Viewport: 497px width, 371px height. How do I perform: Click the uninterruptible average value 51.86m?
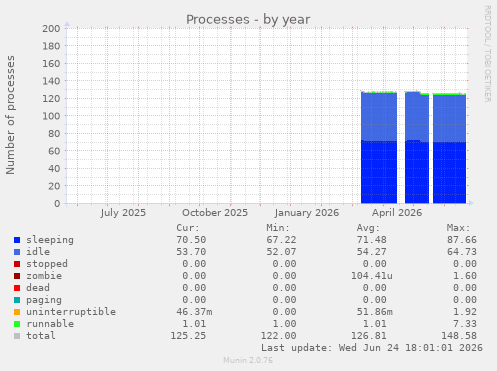coord(374,312)
